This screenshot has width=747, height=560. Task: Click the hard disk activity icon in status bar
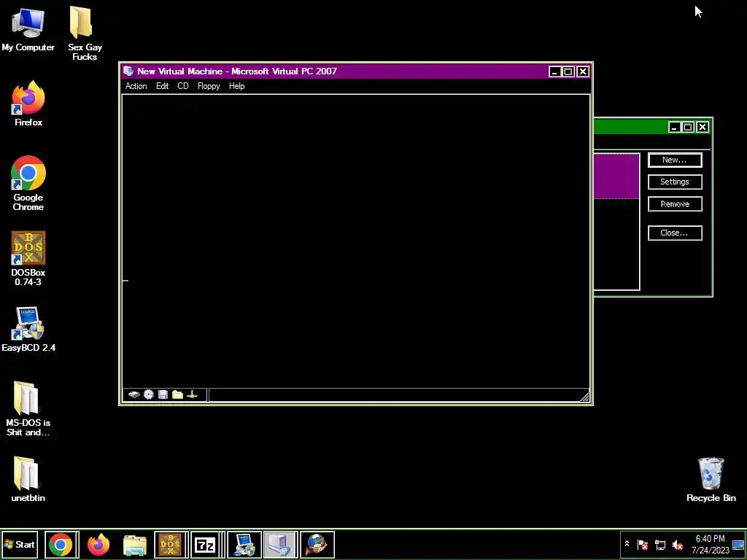pos(134,394)
